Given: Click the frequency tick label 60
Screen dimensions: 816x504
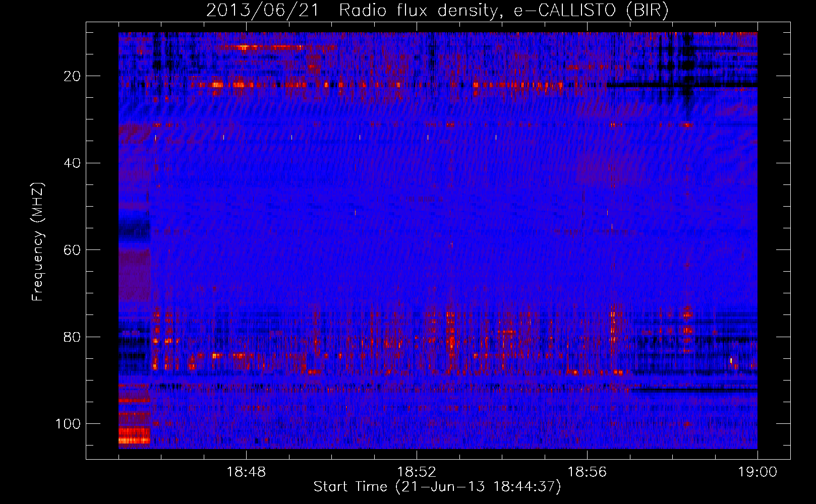Looking at the screenshot, I should pos(73,250).
